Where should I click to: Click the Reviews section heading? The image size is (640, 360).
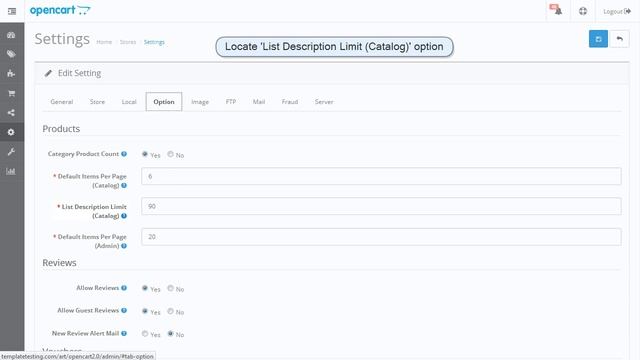60,262
